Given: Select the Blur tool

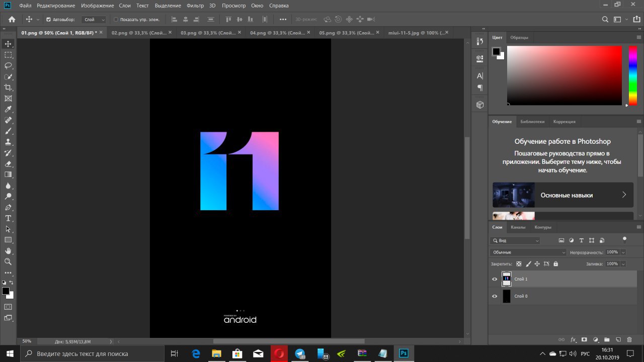Looking at the screenshot, I should [x=8, y=186].
